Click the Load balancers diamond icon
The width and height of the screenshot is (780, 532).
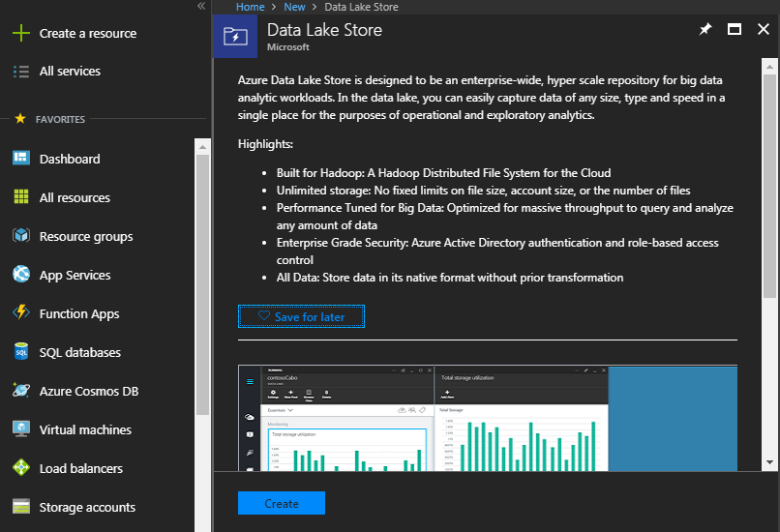(21, 468)
